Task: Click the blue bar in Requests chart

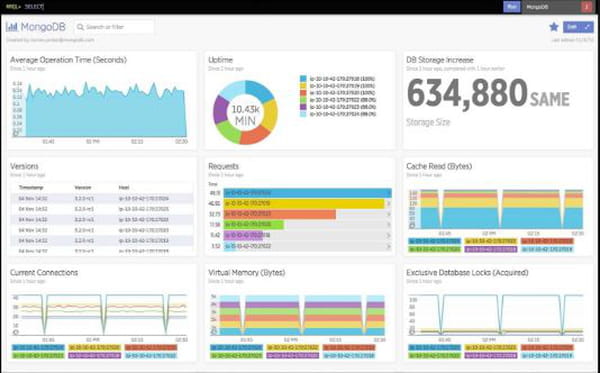Action: click(x=307, y=193)
